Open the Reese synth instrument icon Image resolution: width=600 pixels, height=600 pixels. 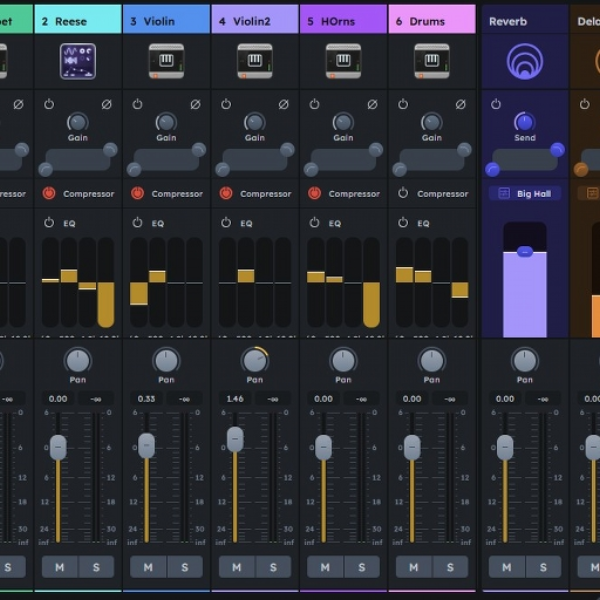point(78,61)
